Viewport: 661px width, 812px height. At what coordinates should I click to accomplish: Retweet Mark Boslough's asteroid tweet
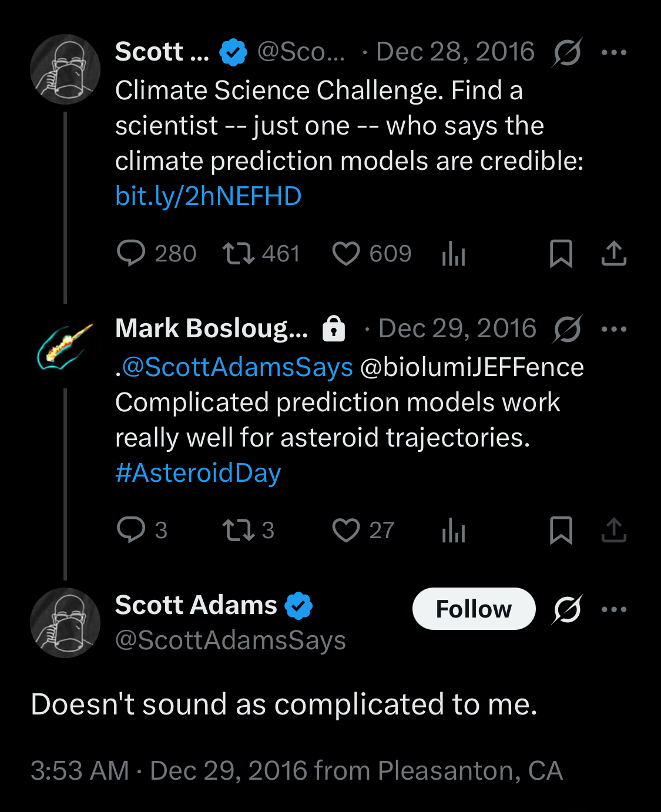click(238, 530)
